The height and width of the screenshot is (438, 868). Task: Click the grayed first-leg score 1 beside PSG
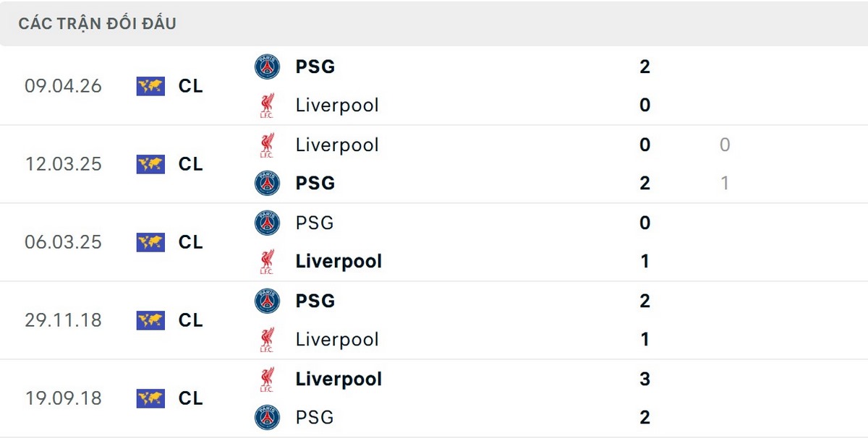pos(724,183)
